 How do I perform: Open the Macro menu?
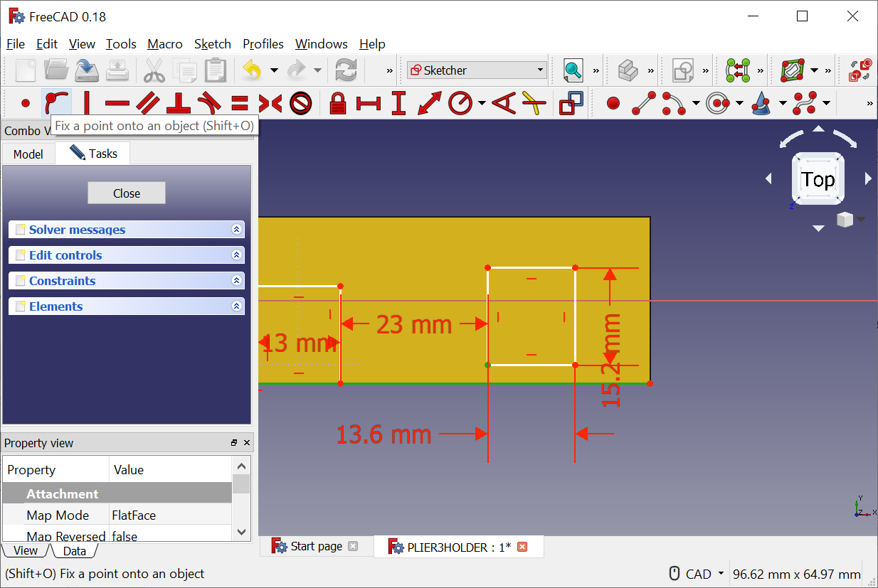165,44
